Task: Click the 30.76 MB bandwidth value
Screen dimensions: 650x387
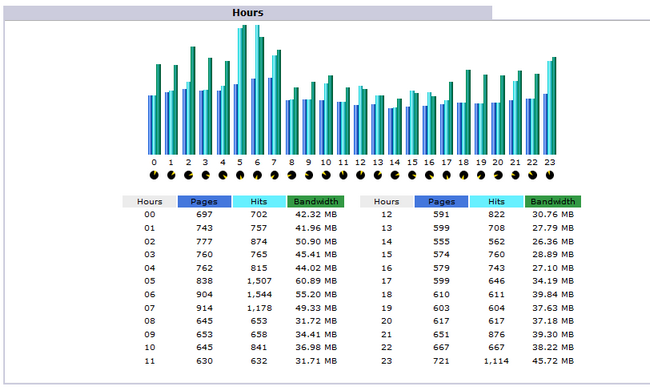Action: pyautogui.click(x=553, y=215)
